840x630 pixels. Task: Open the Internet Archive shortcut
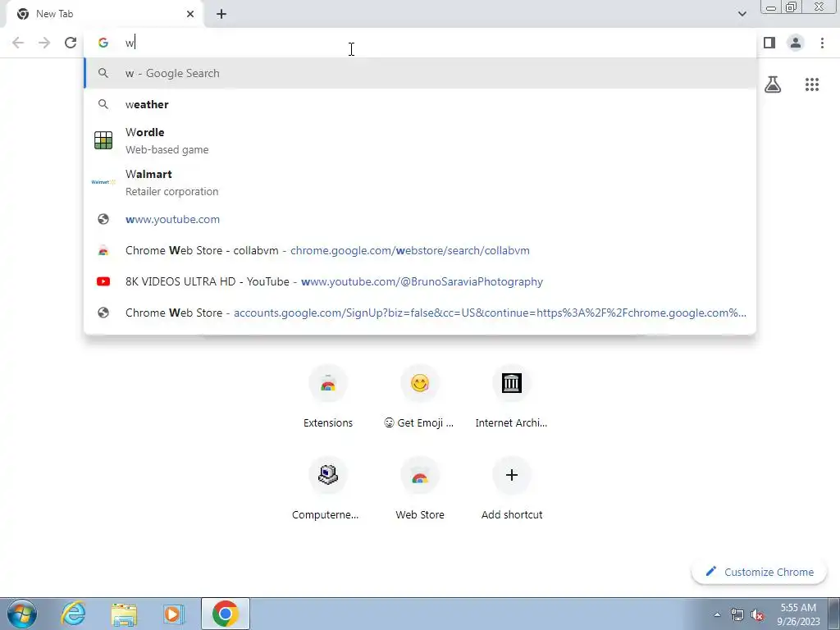tap(512, 398)
